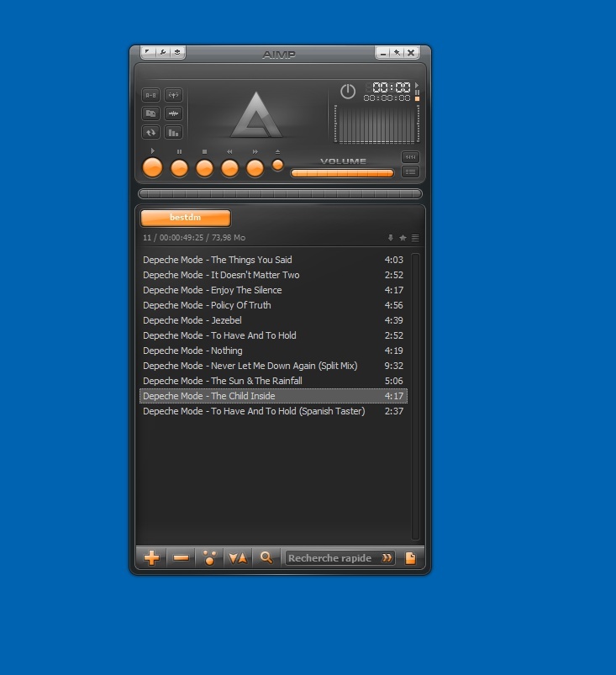Toggle playlist panel list-lines button

pyautogui.click(x=410, y=172)
